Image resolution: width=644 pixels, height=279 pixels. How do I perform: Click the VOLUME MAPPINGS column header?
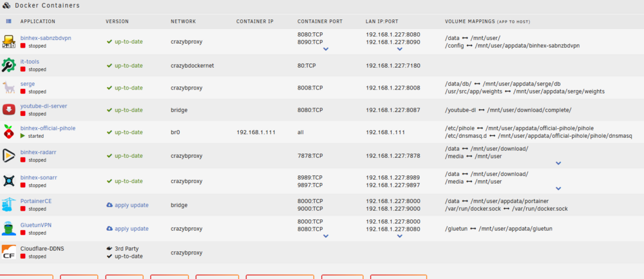pos(488,21)
